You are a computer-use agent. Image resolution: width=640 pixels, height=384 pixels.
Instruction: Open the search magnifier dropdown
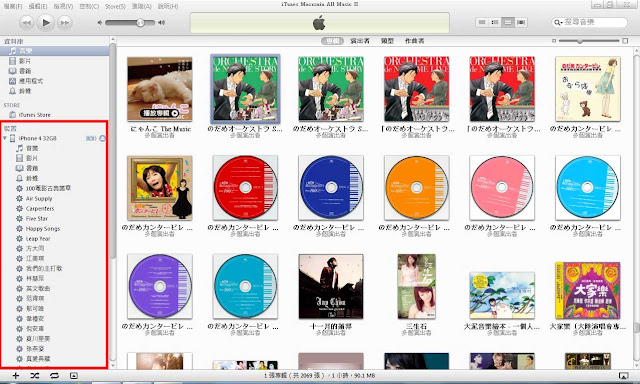pos(558,22)
